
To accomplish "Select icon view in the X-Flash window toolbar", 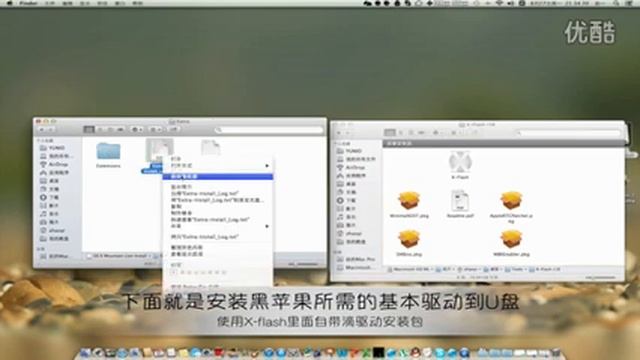I will click(390, 133).
